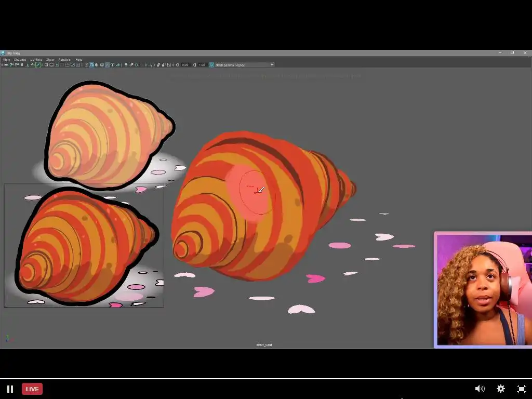Toggle the viewport Grid icon
The height and width of the screenshot is (399, 532).
click(x=46, y=65)
